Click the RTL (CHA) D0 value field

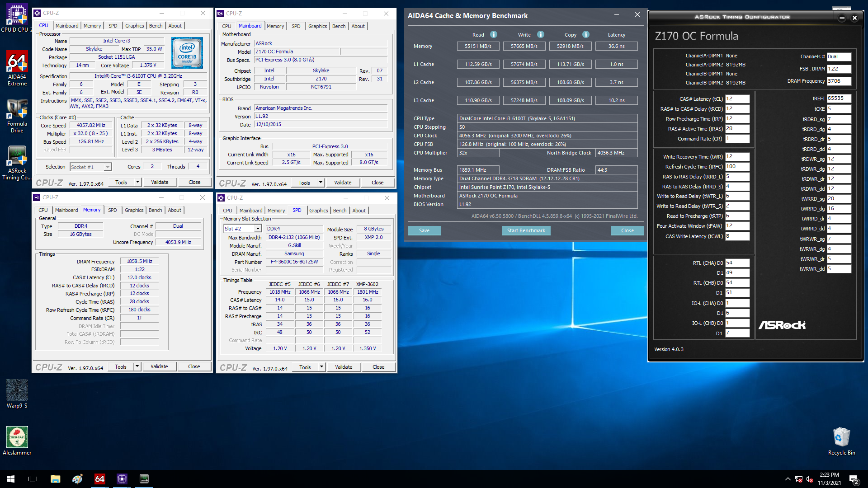(737, 263)
